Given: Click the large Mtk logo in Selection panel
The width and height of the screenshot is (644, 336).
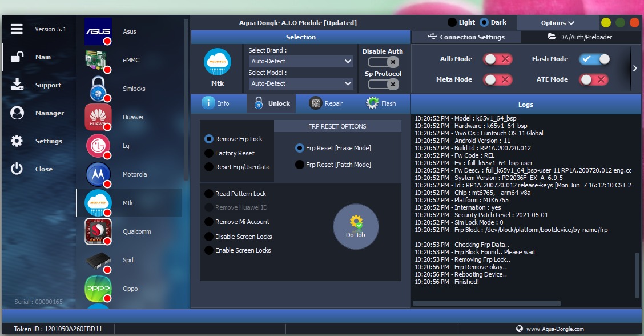Looking at the screenshot, I should pyautogui.click(x=218, y=62).
